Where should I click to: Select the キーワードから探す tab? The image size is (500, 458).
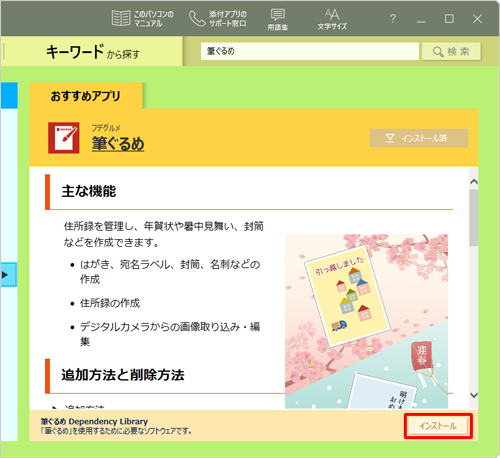pyautogui.click(x=93, y=52)
